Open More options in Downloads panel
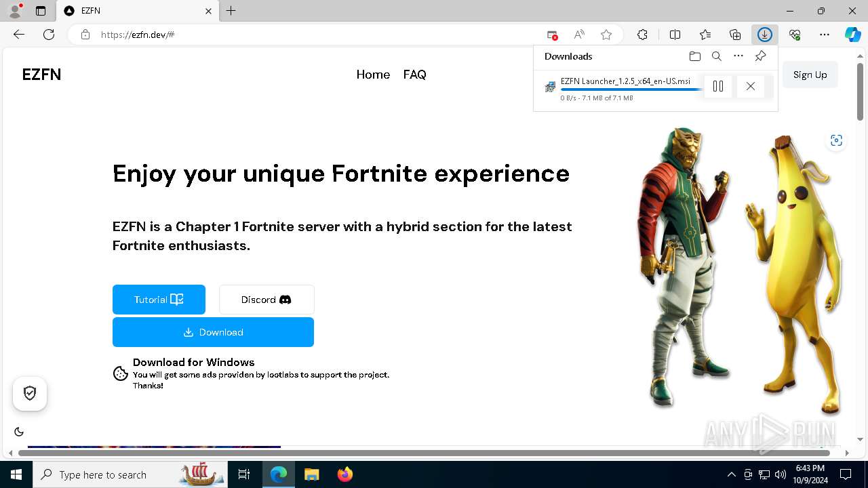The image size is (868, 488). pos(738,56)
